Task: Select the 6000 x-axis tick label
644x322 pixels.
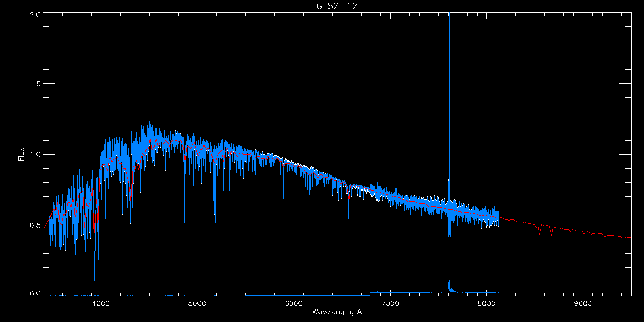Action: click(294, 303)
